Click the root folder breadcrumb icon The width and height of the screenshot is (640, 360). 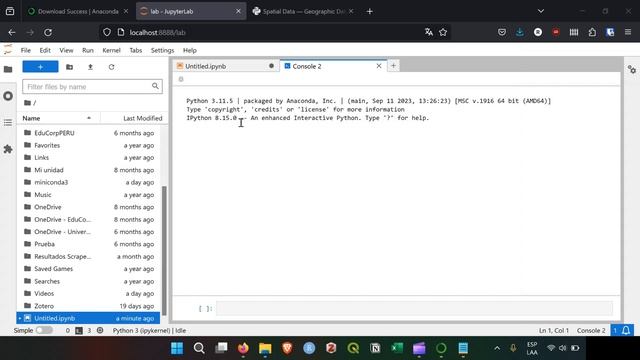[x=27, y=102]
